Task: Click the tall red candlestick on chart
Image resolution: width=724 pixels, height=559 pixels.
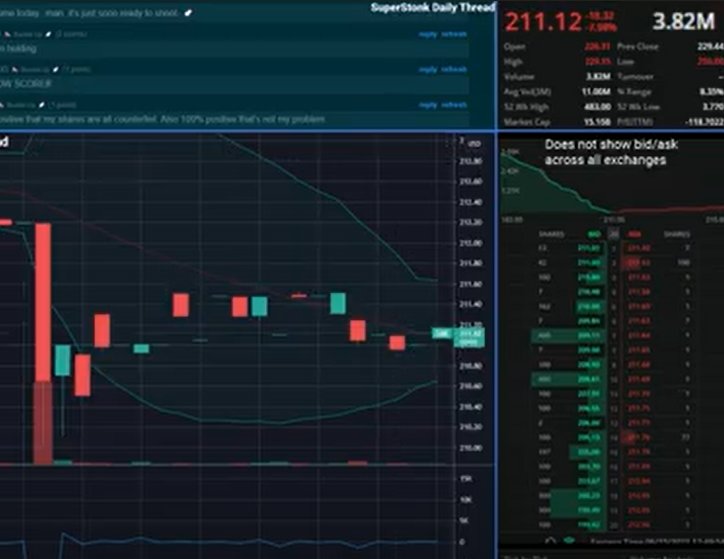Action: point(43,302)
